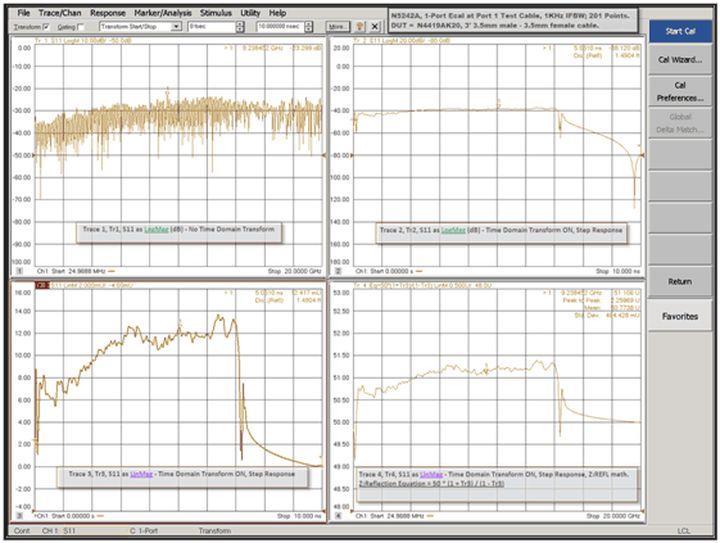Click the Cont status bar entry
The image size is (720, 543).
(22, 531)
